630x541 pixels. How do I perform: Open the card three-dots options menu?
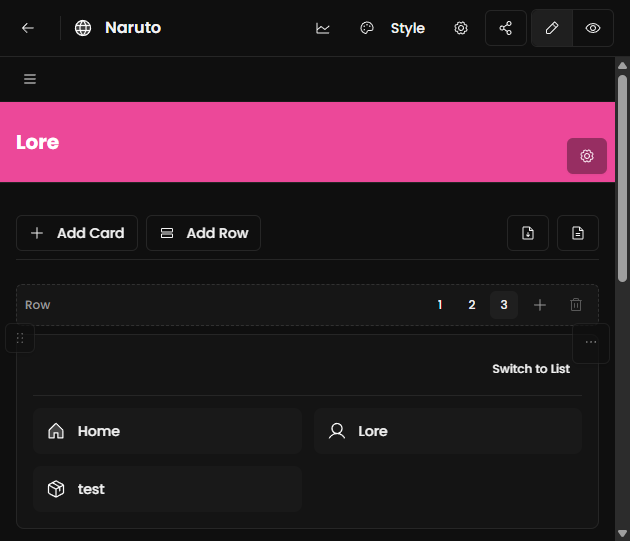coord(591,342)
